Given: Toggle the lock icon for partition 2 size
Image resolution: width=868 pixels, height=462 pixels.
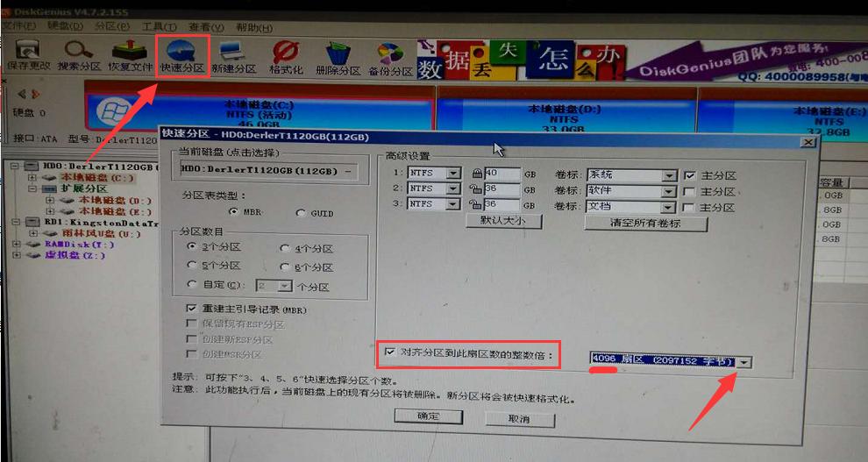Looking at the screenshot, I should 476,188.
